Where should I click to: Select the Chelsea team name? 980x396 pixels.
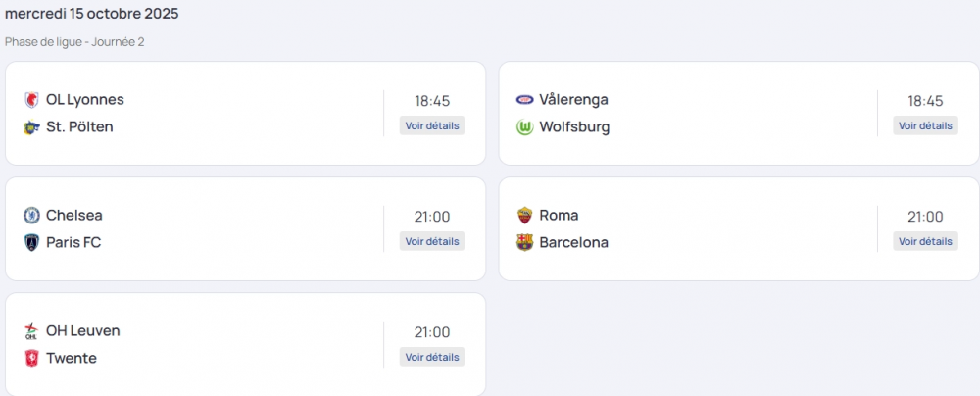(74, 215)
